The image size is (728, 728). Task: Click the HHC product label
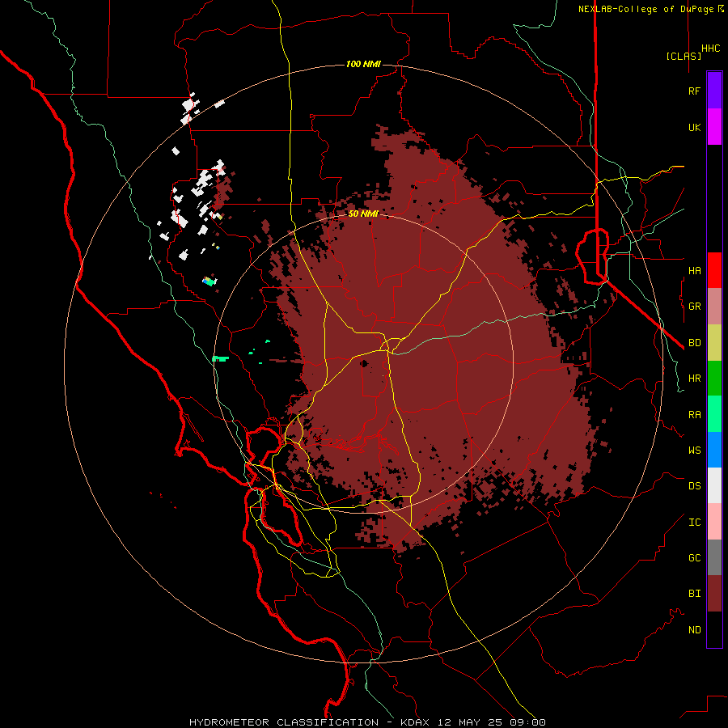(x=710, y=49)
